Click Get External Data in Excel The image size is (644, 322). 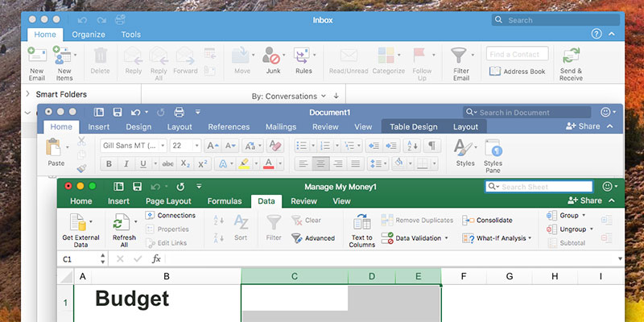(x=80, y=230)
